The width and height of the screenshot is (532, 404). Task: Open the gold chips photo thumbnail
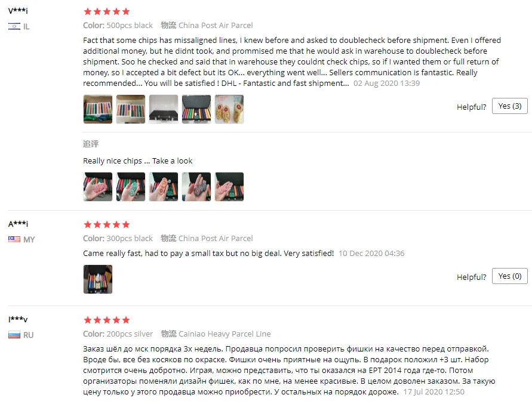(x=229, y=109)
